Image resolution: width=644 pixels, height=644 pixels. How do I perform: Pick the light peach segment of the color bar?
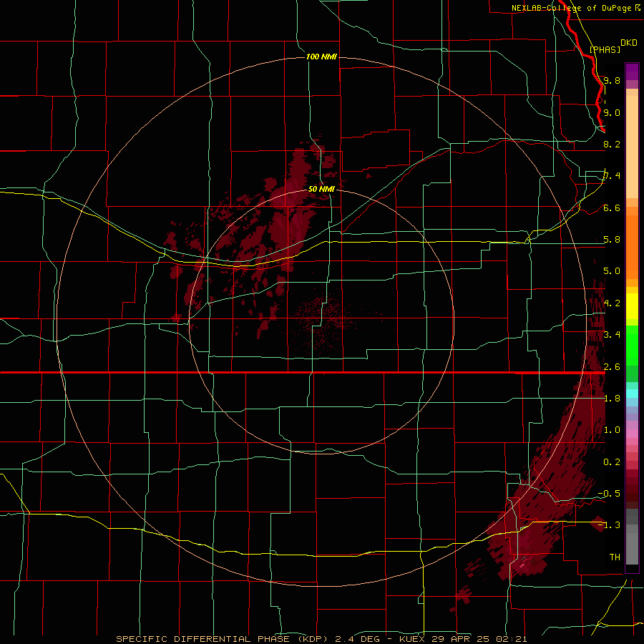click(632, 147)
